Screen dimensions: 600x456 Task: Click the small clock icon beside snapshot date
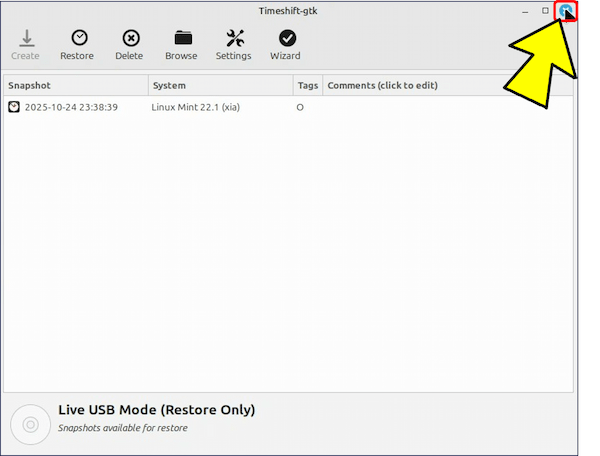coord(14,107)
